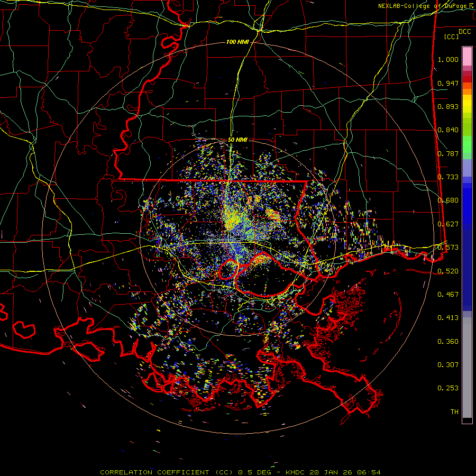The height and width of the screenshot is (476, 476).
Task: Click the gray color band near 0.307
Action: click(x=467, y=368)
